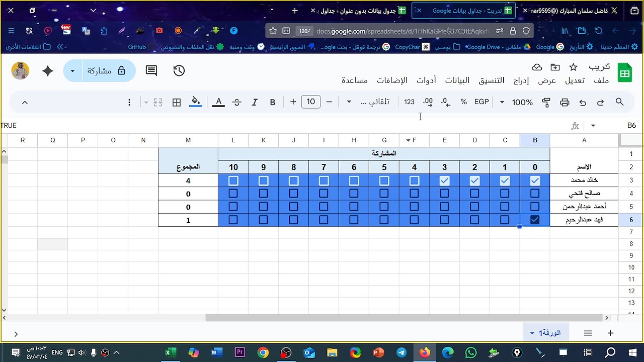This screenshot has width=644, height=362.
Task: Open the ورقة1 sheet tab menu arrow
Action: click(x=532, y=333)
